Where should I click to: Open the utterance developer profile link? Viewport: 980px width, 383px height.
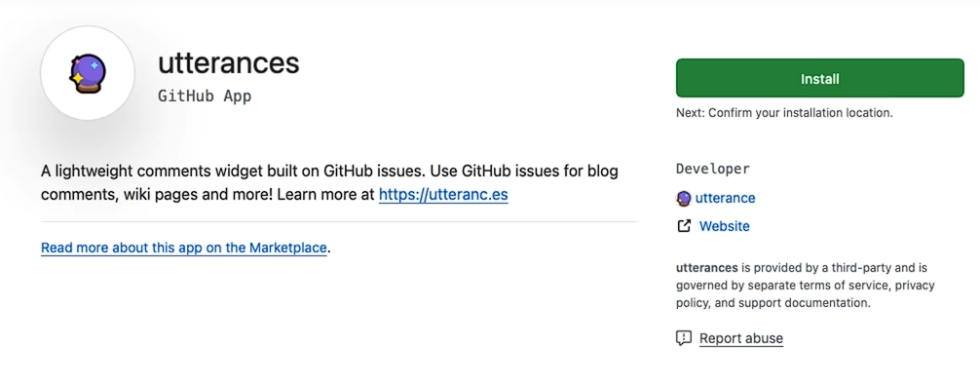click(x=725, y=198)
